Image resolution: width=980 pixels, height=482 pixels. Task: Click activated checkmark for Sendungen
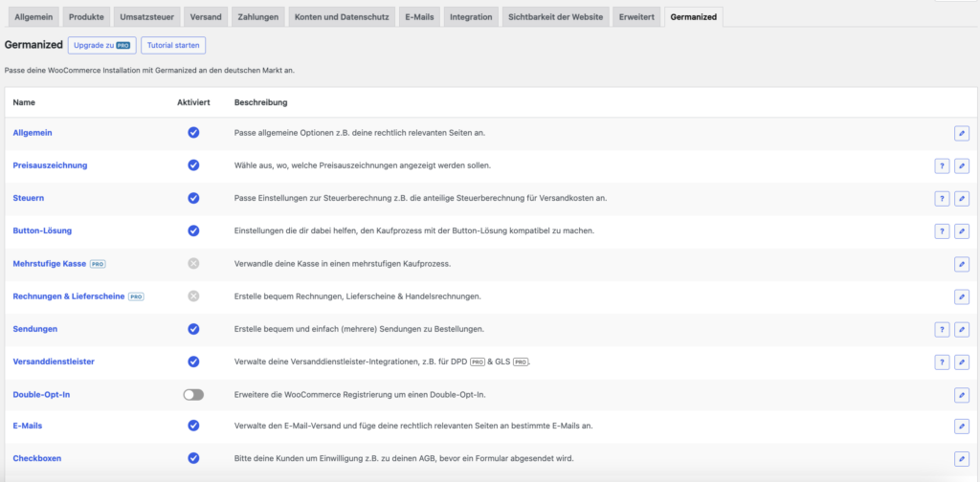pos(193,328)
